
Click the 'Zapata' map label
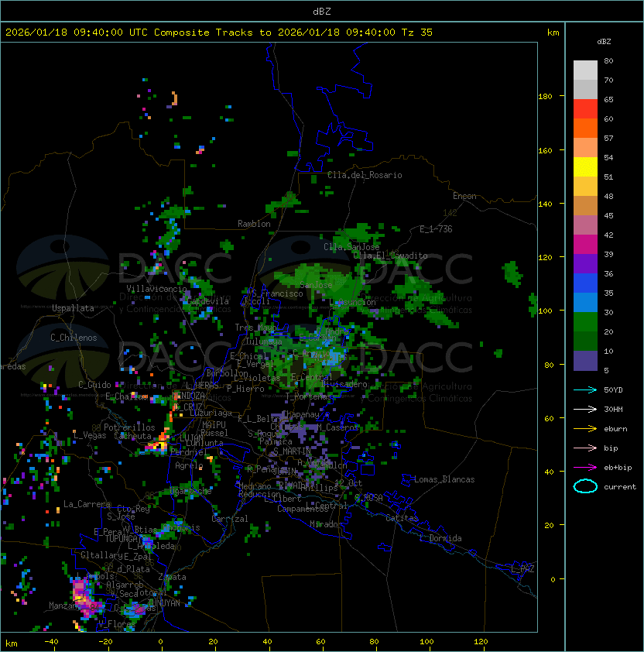[172, 577]
